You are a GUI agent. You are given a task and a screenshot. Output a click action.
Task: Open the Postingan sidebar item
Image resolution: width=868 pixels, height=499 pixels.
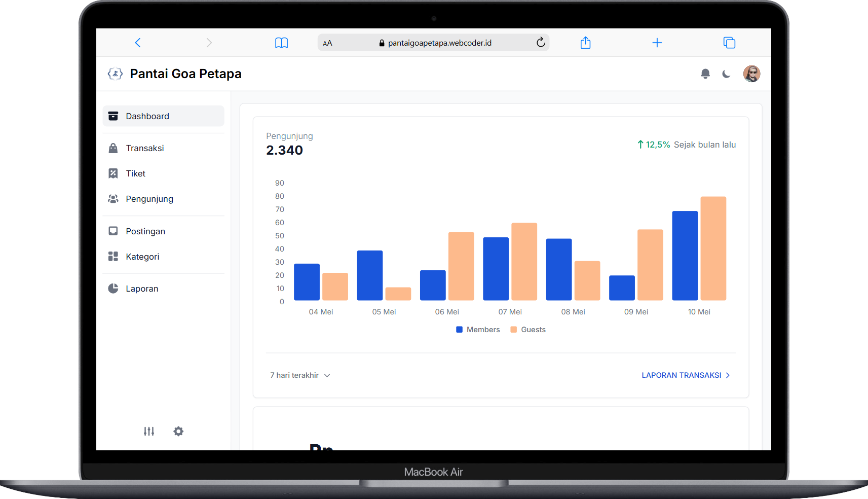tap(163, 231)
